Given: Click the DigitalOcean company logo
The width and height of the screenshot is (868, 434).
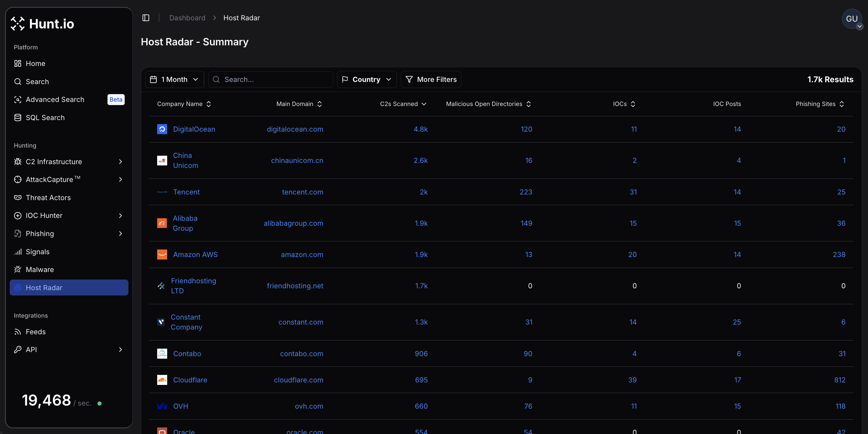Looking at the screenshot, I should [x=162, y=129].
